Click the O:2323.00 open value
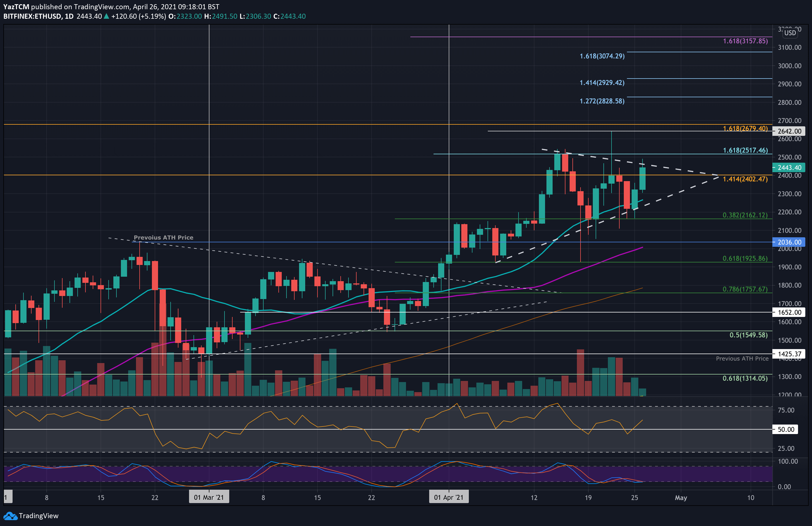The image size is (812, 526). coord(185,16)
